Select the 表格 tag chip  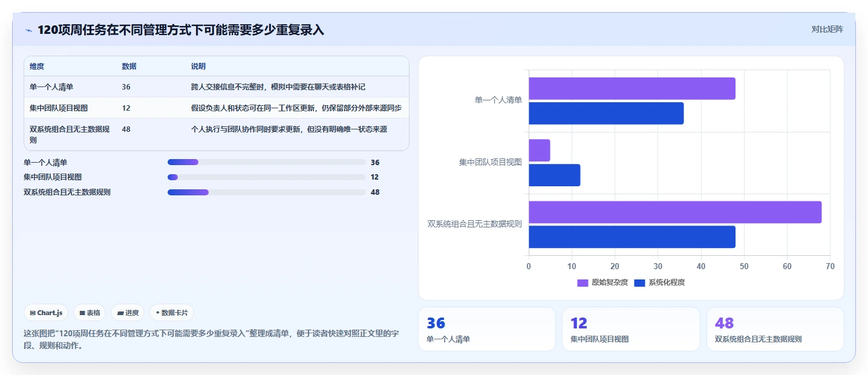[90, 313]
